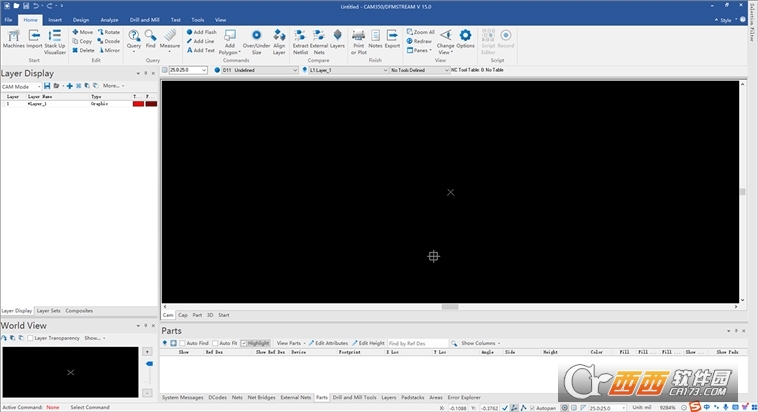758x412 pixels.
Task: Select the Move tool
Action: tap(83, 32)
